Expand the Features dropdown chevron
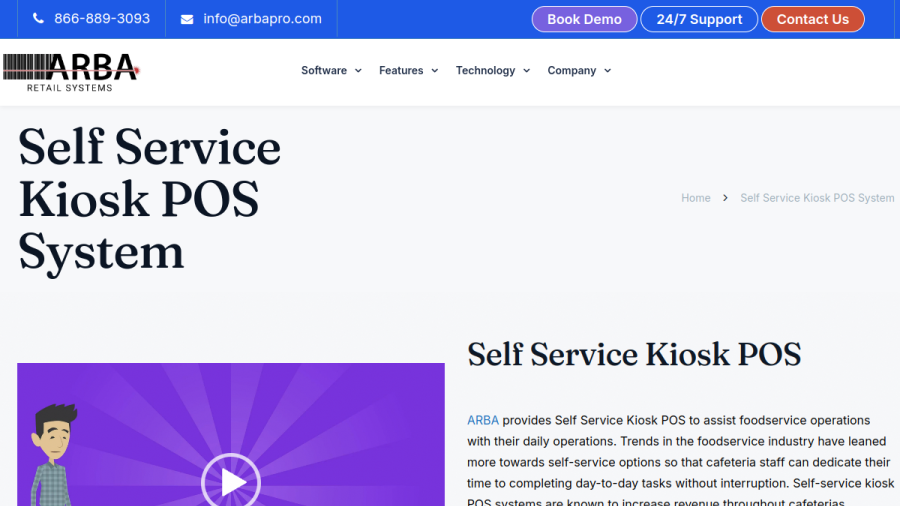Viewport: 900px width, 506px height. (435, 71)
